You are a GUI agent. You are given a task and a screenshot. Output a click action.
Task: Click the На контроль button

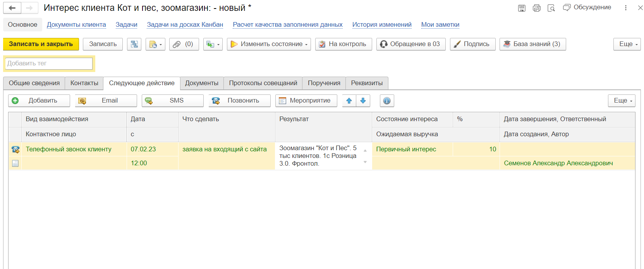point(343,44)
